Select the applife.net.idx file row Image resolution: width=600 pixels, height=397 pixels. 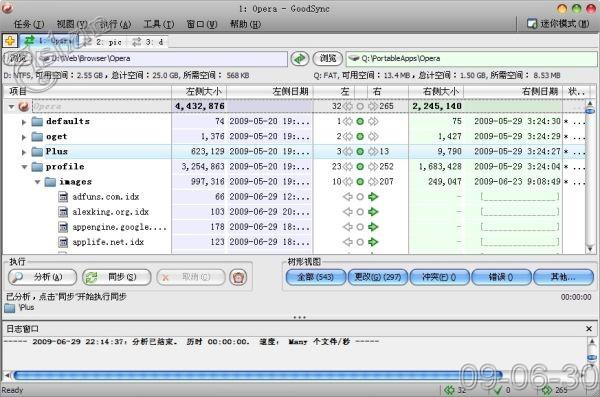[294, 242]
